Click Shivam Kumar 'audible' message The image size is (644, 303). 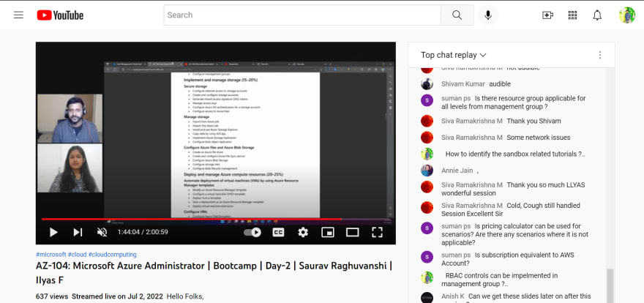pyautogui.click(x=500, y=83)
